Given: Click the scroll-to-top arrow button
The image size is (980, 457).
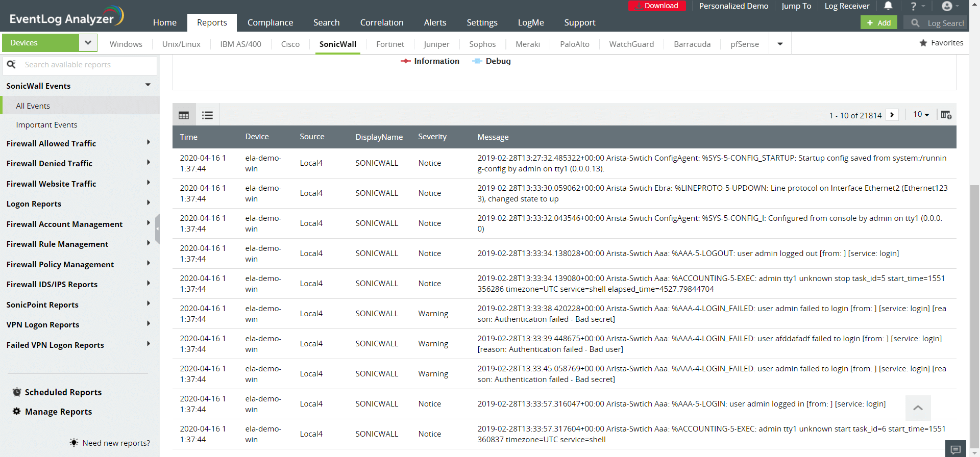Looking at the screenshot, I should [918, 408].
